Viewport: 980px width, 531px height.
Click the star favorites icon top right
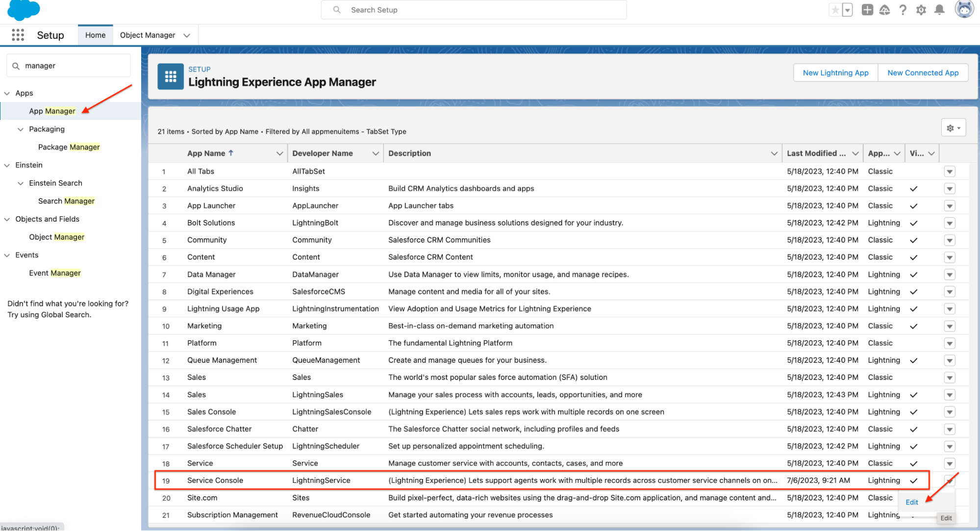pos(835,10)
